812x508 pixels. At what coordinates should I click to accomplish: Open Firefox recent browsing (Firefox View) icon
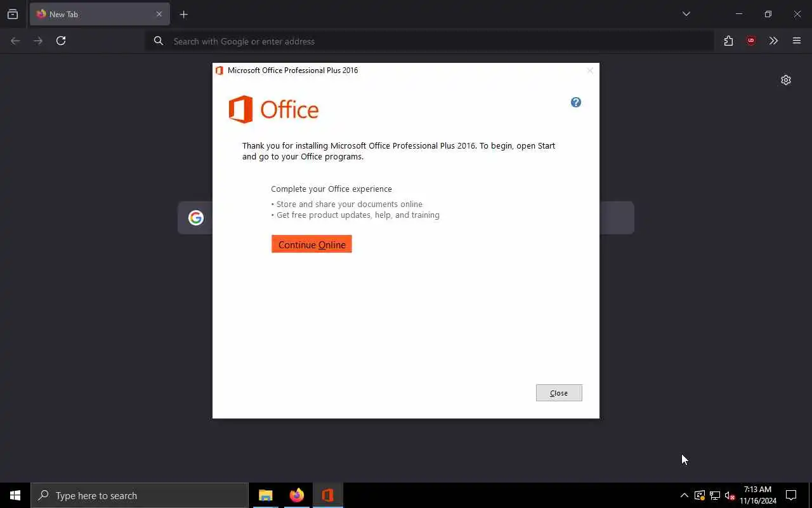pyautogui.click(x=13, y=14)
